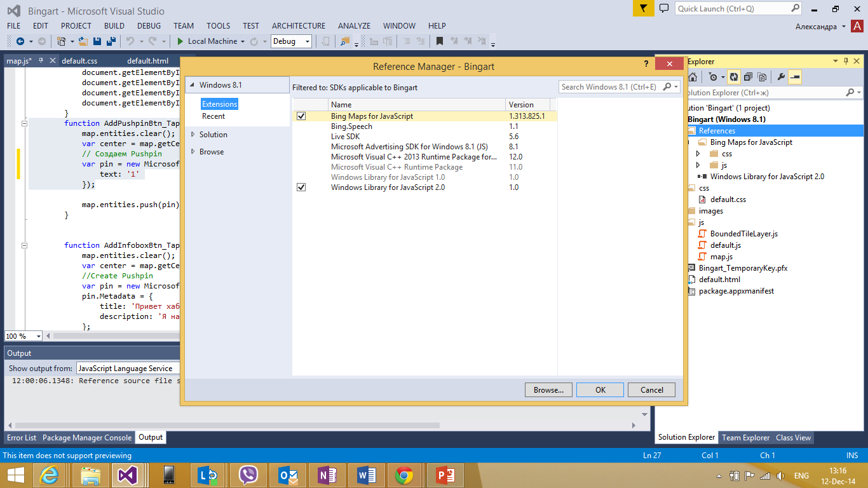The image size is (868, 488).
Task: Click the pin icon on map.js tab
Action: [x=41, y=61]
